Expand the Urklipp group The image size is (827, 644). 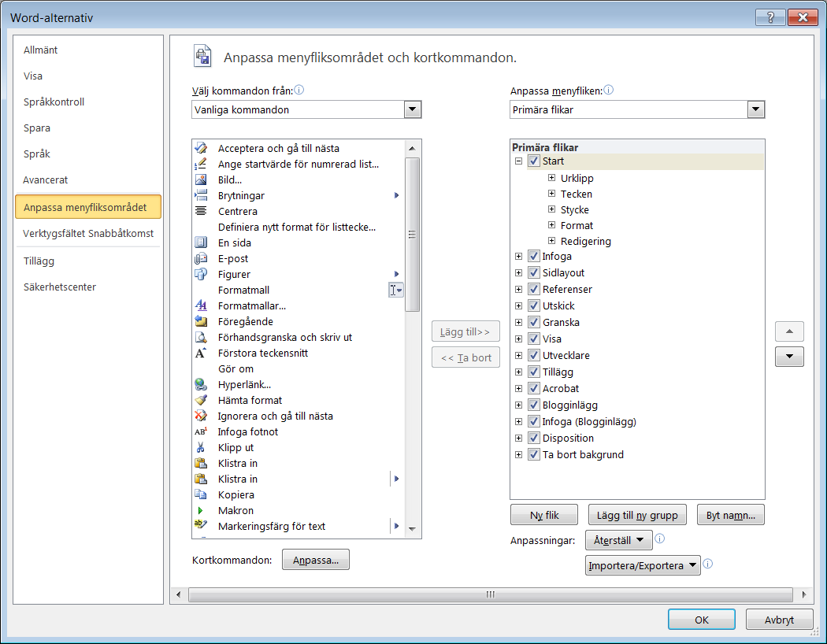551,178
